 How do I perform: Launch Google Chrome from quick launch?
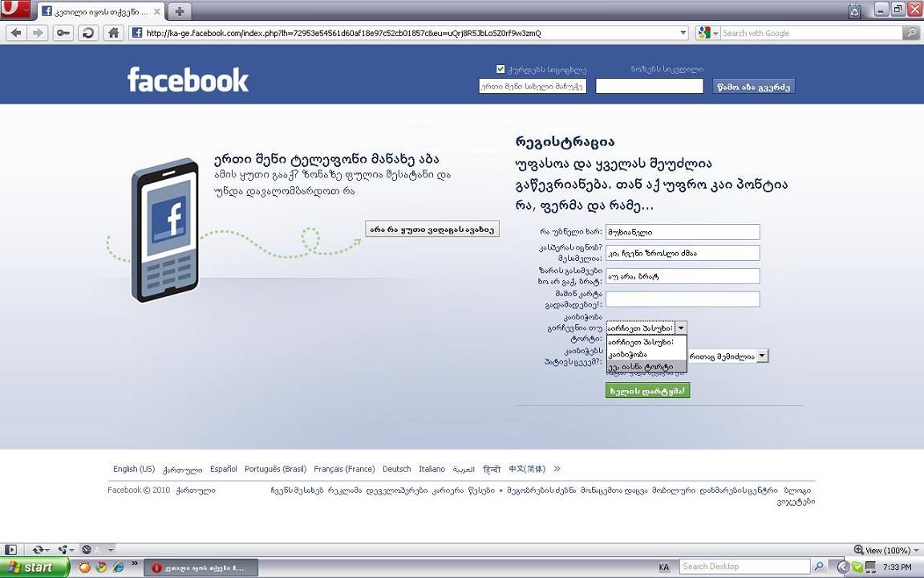point(101,568)
